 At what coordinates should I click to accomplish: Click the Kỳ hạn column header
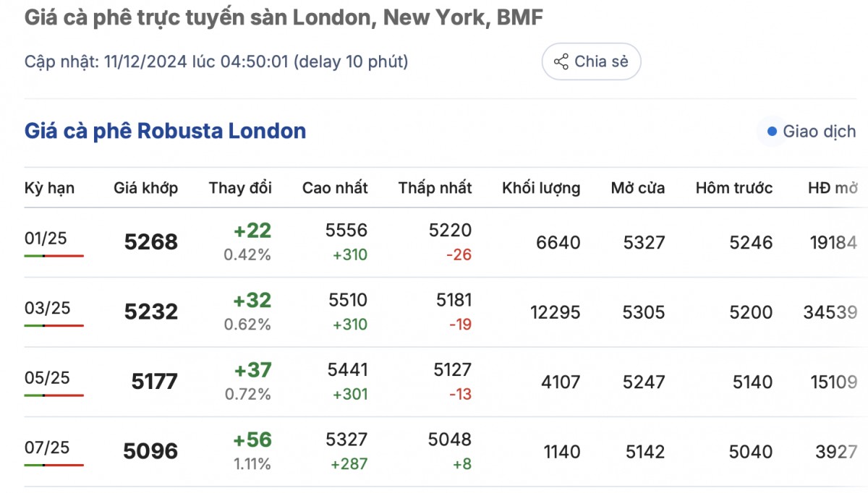pos(49,188)
